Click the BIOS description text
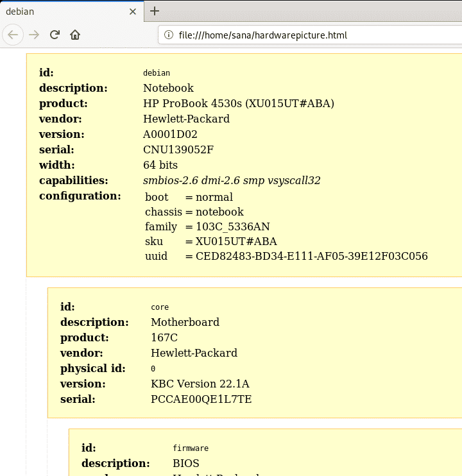 (x=185, y=463)
